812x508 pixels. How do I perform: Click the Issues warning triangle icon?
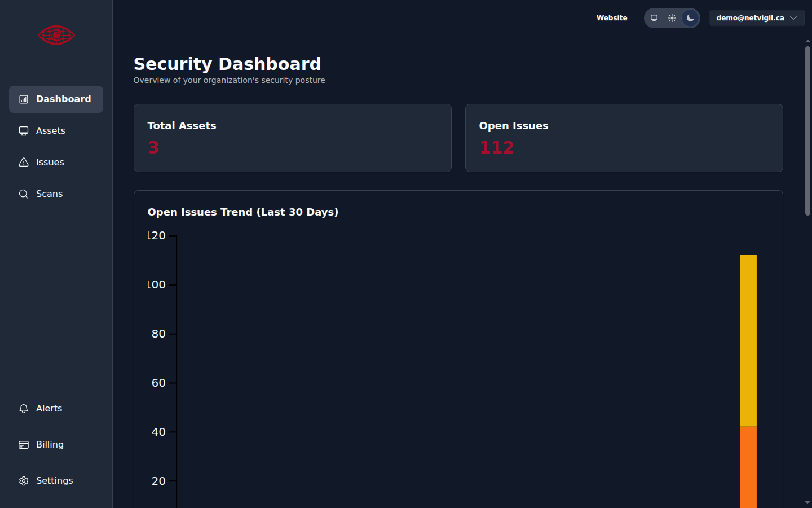tap(24, 163)
